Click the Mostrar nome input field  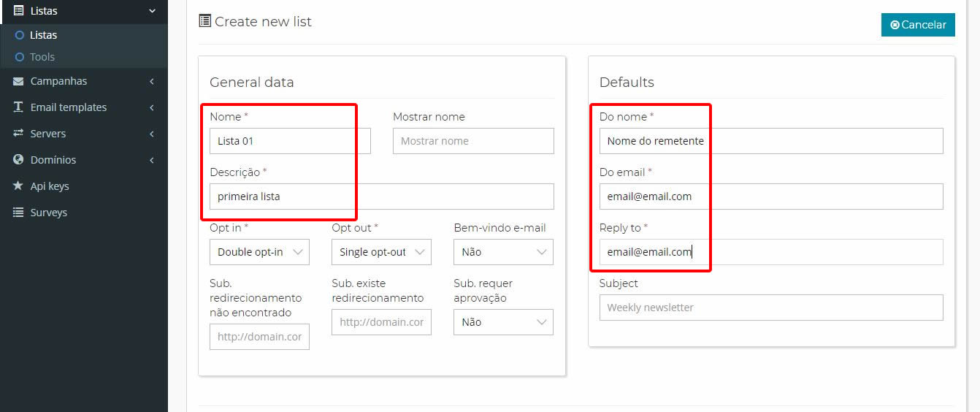[x=473, y=141]
